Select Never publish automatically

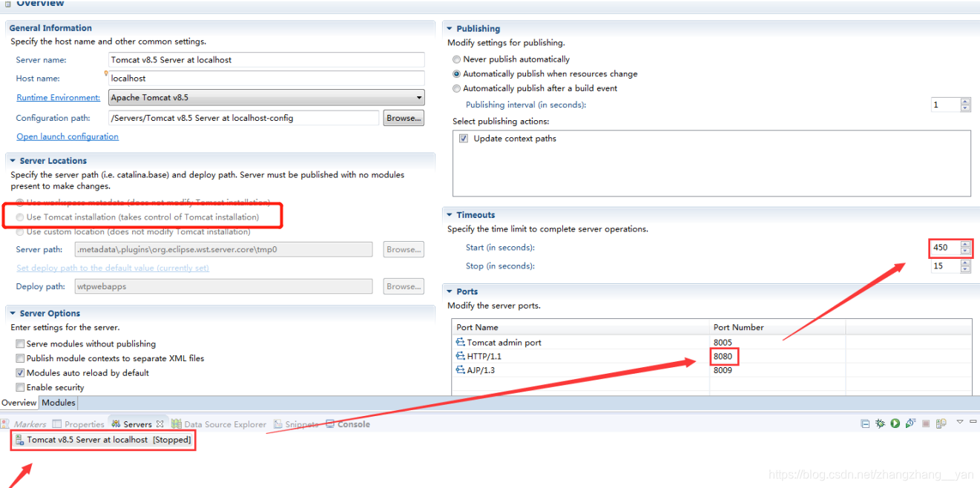click(457, 59)
